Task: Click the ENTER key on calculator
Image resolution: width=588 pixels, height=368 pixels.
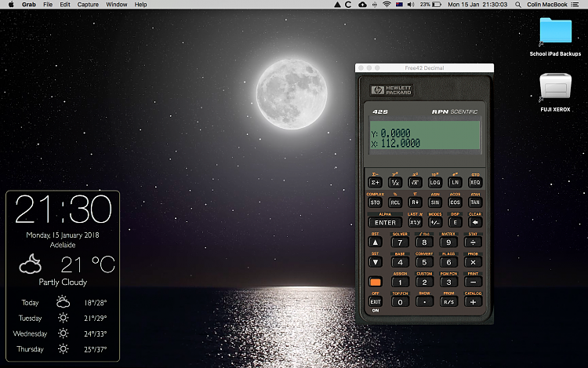Action: click(385, 223)
